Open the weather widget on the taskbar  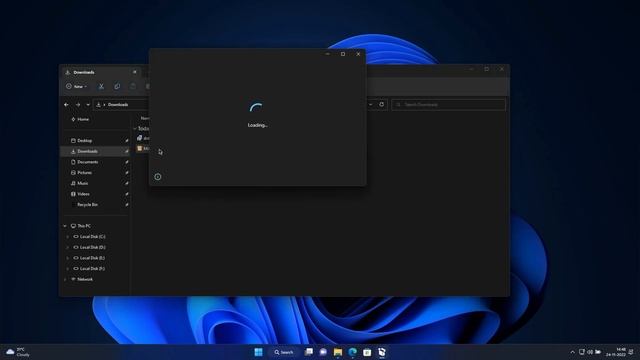[x=18, y=352]
